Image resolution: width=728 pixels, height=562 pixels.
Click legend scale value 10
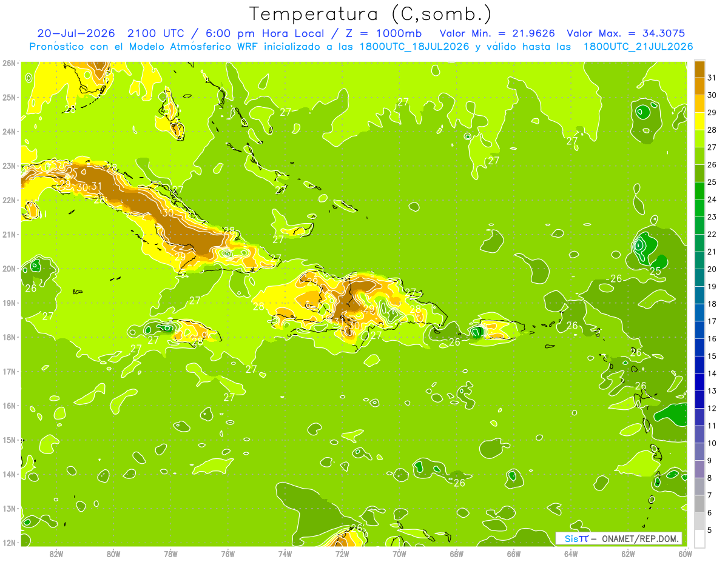[x=712, y=443]
